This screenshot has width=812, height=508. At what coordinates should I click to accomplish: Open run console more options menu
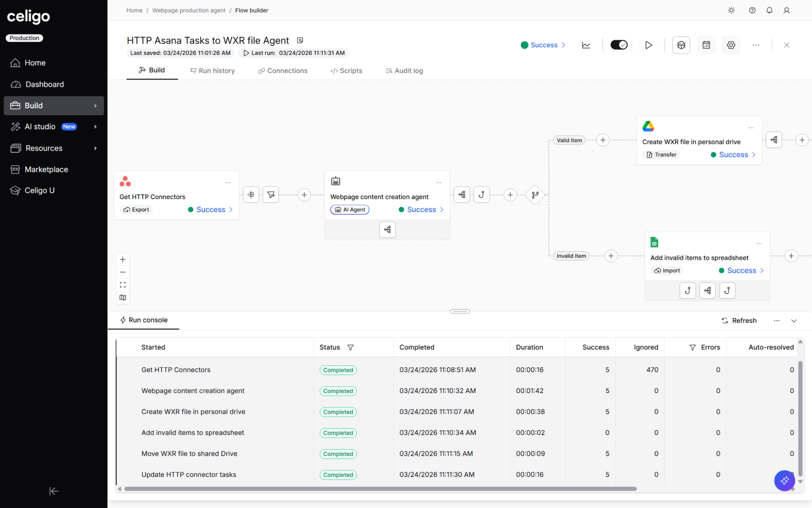click(777, 321)
